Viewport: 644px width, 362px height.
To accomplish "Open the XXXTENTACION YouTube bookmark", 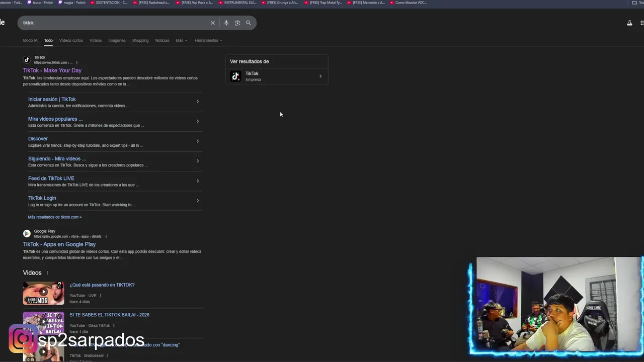I will (109, 3).
